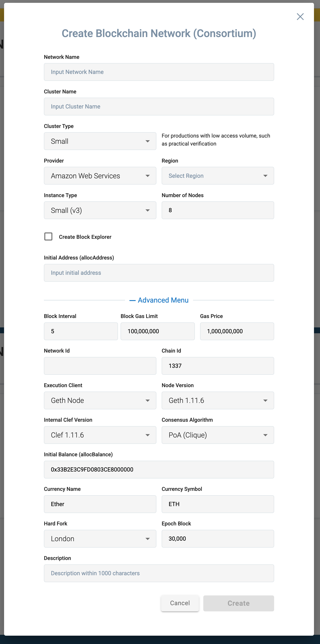Open the Cluster Type dropdown
Screen dimensions: 320x644
(100, 141)
